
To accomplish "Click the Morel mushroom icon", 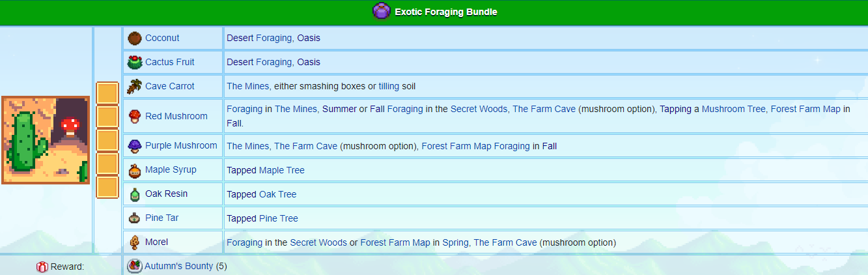I will tap(135, 242).
